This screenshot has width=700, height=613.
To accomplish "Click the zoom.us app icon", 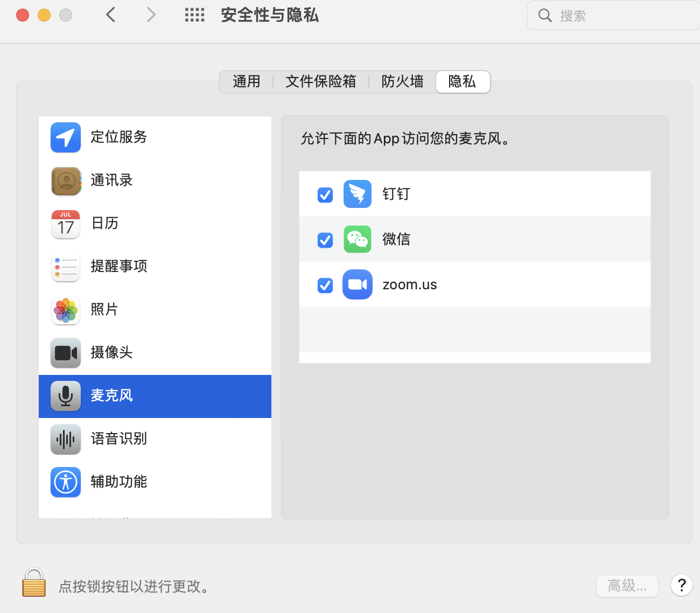I will [358, 284].
